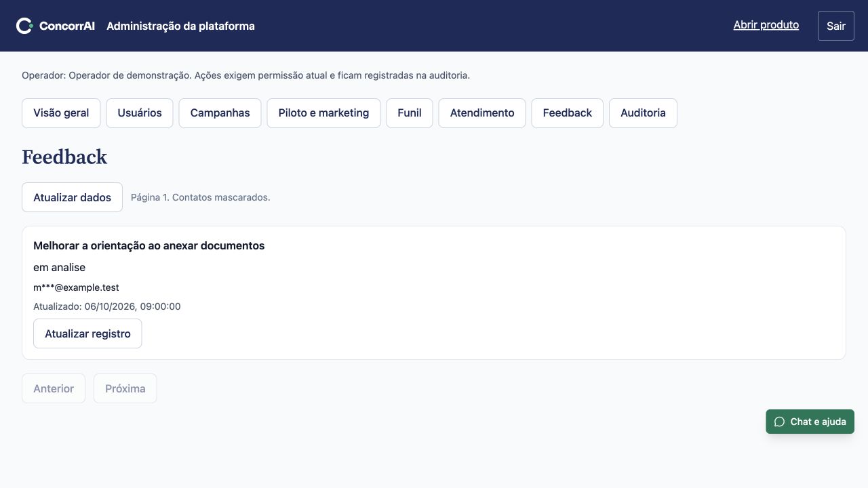Image resolution: width=868 pixels, height=488 pixels.
Task: Click the chat bubble icon in help button
Action: 779,422
